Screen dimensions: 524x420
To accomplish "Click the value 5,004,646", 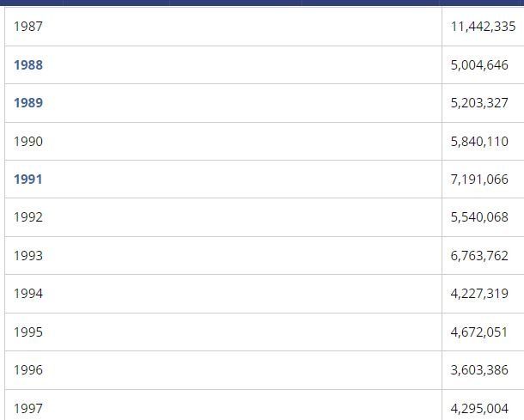I will [x=479, y=64].
